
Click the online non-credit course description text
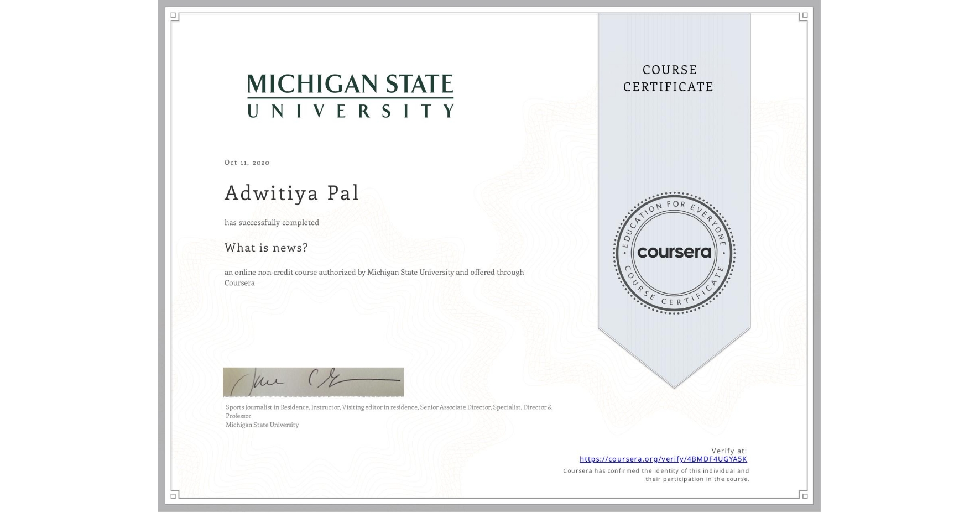tap(374, 278)
